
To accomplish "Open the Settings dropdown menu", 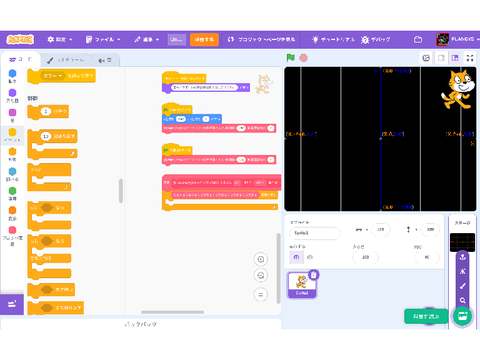I will tap(60, 39).
